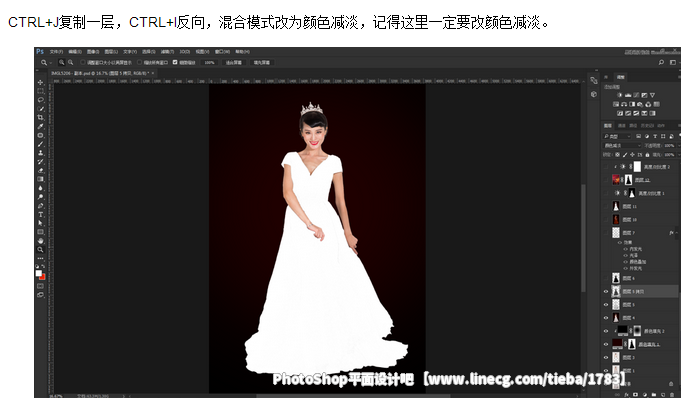Select the Quick Selection tool
The width and height of the screenshot is (681, 398).
click(x=40, y=109)
